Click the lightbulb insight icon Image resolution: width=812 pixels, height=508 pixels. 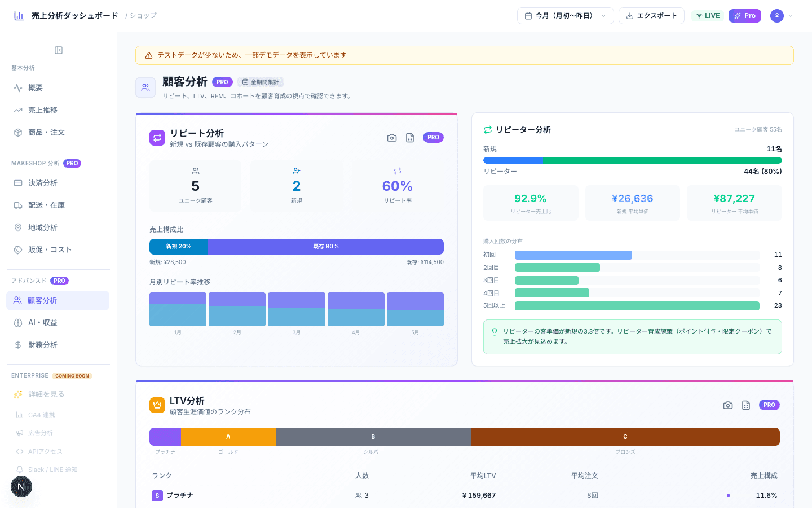[495, 332]
